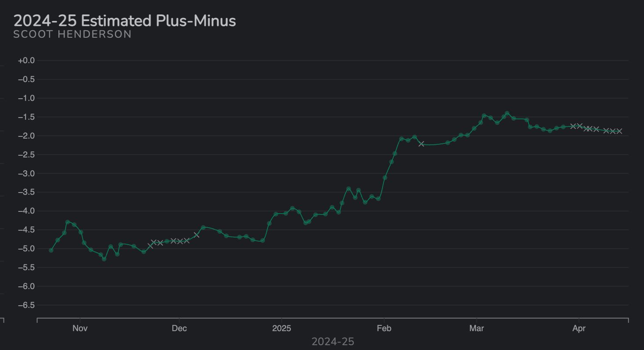Click the "−2.5" y-axis label
This screenshot has height=350, width=644.
[26, 155]
